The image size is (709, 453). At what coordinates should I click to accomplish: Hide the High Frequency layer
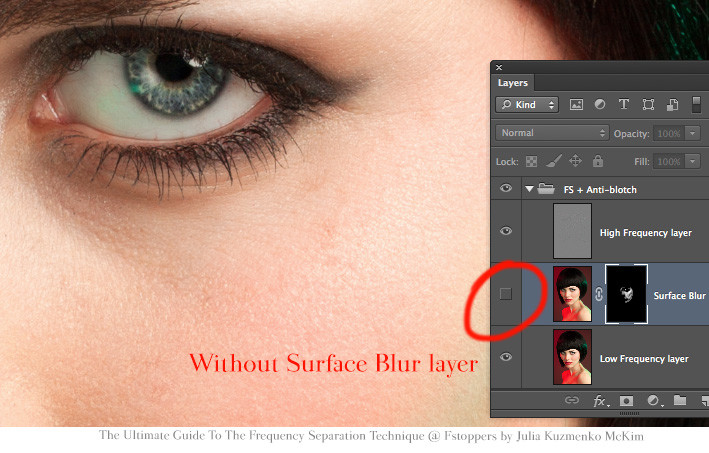[505, 232]
